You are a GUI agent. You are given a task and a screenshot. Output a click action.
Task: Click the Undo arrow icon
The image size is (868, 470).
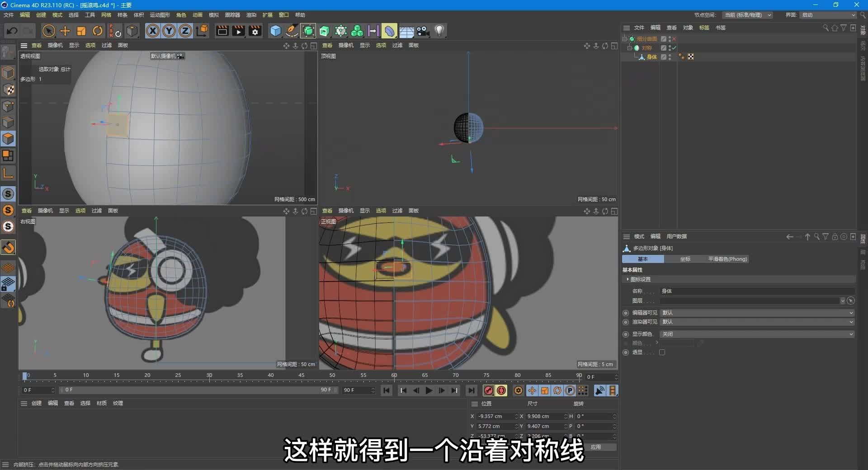pos(12,31)
